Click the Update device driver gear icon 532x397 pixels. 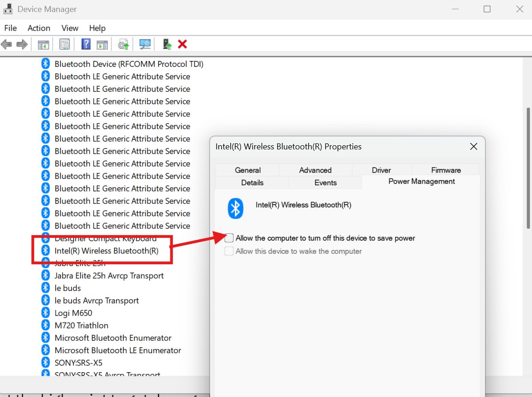click(x=123, y=44)
